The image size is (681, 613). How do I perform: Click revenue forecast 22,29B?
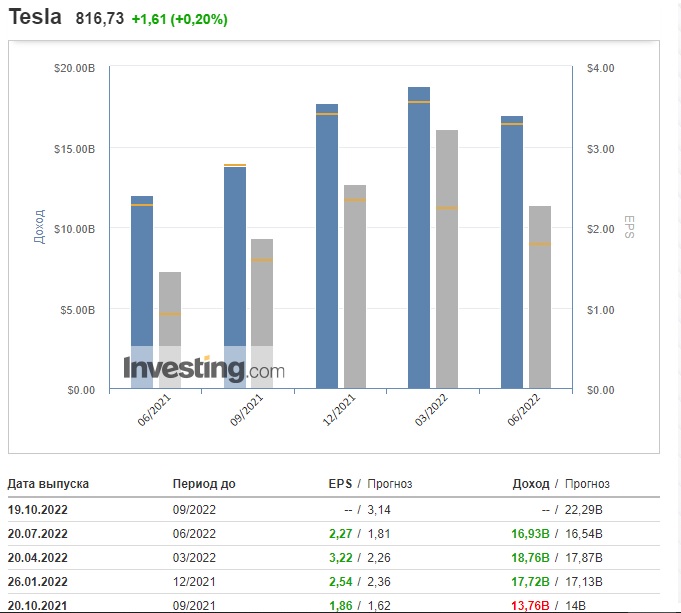pyautogui.click(x=584, y=510)
